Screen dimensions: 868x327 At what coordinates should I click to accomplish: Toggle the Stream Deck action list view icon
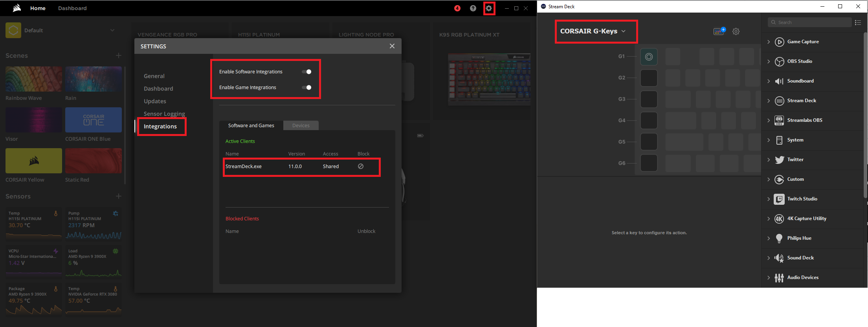(x=858, y=22)
